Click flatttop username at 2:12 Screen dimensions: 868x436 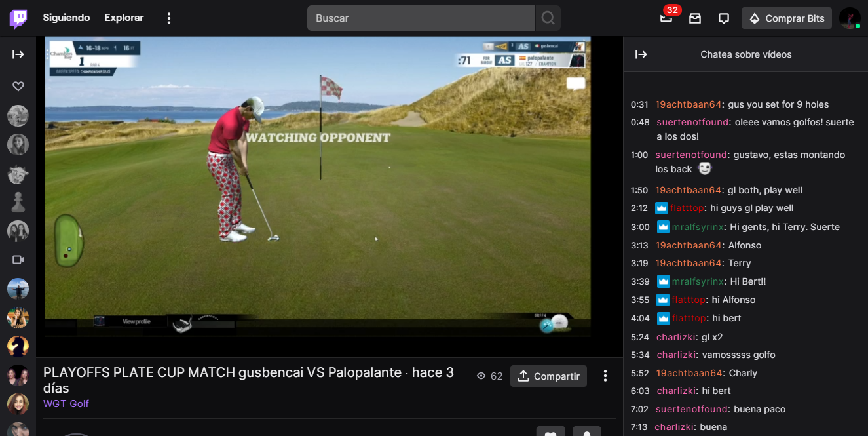tap(687, 208)
